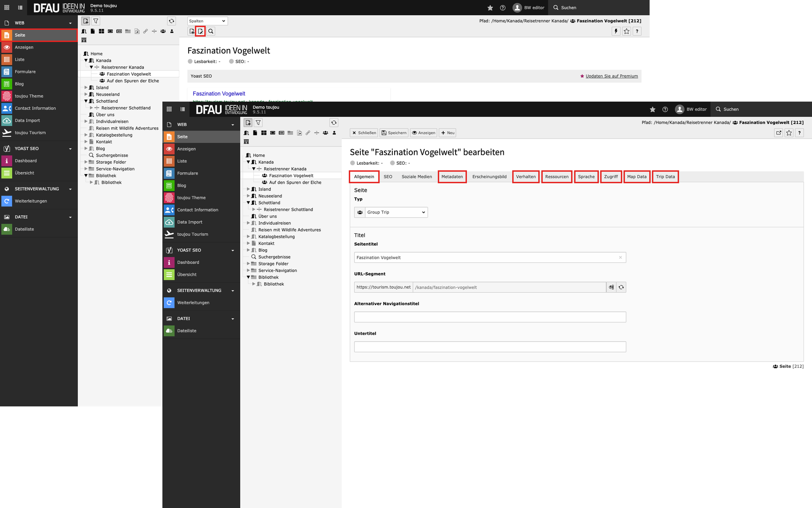
Task: Toggle the URL segment lock icon
Action: coord(611,287)
